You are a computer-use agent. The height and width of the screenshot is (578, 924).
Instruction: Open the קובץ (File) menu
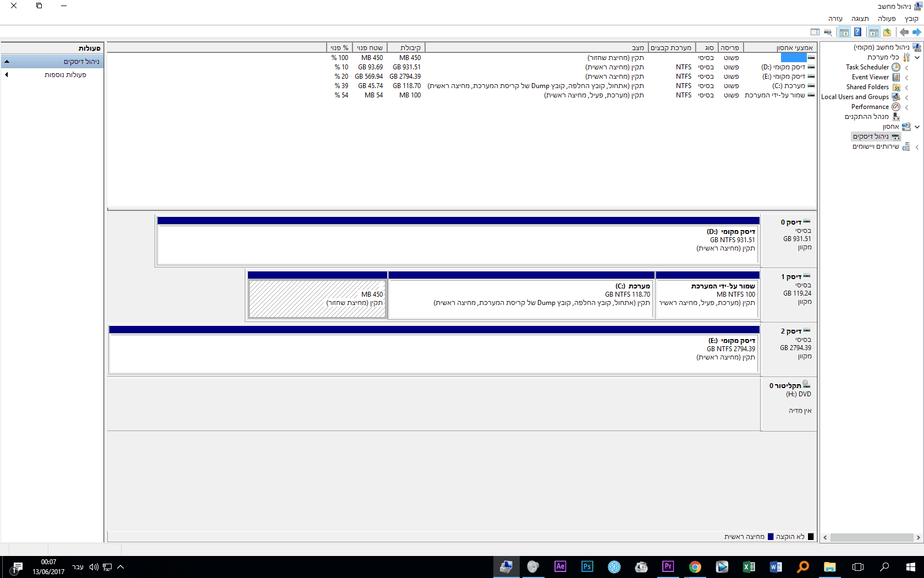coord(911,19)
